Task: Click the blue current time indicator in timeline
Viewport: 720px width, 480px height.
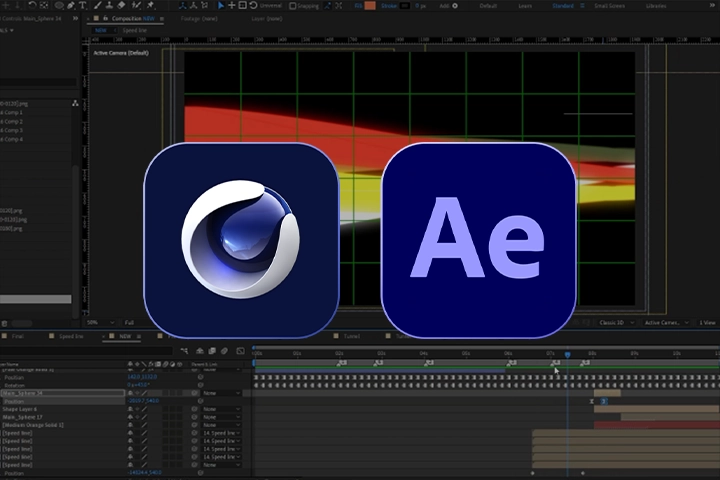Action: [568, 355]
